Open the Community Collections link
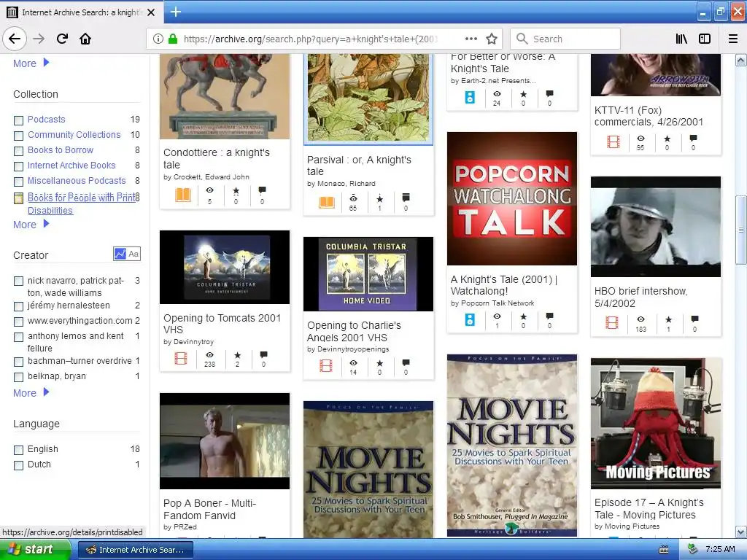 click(x=74, y=135)
